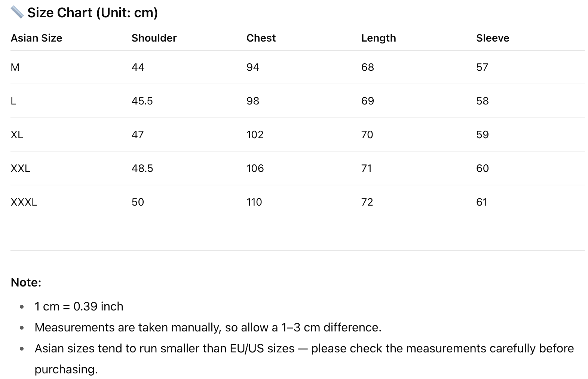Image resolution: width=588 pixels, height=379 pixels.
Task: Click the Asian sizes run smaller note
Action: pos(304,348)
